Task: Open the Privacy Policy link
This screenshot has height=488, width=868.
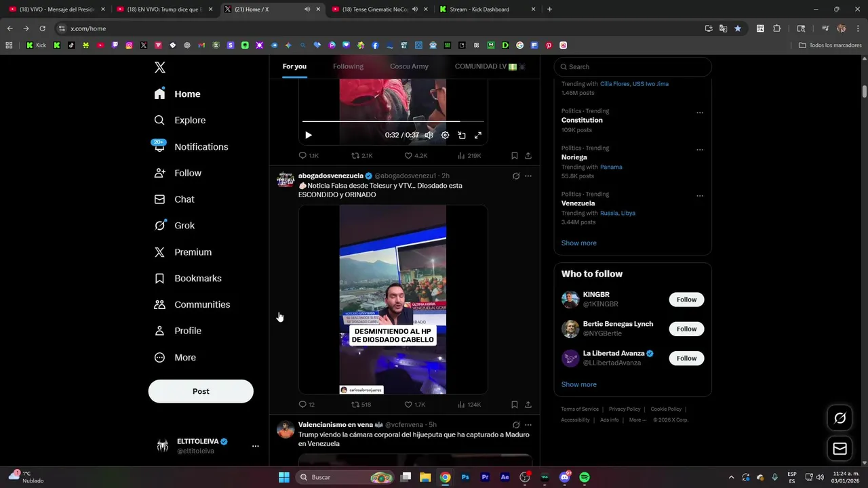Action: tap(625, 409)
